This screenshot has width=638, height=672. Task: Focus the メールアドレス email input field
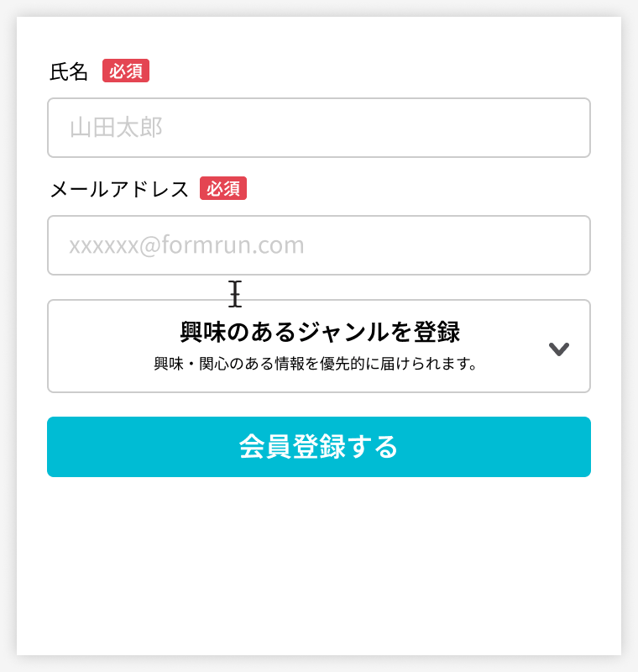[x=319, y=245]
